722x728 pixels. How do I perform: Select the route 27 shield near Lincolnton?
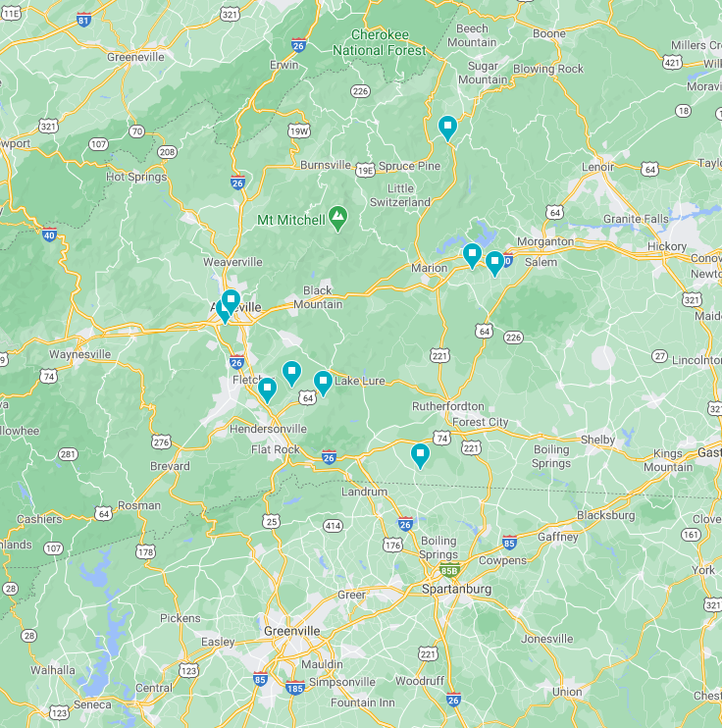659,356
